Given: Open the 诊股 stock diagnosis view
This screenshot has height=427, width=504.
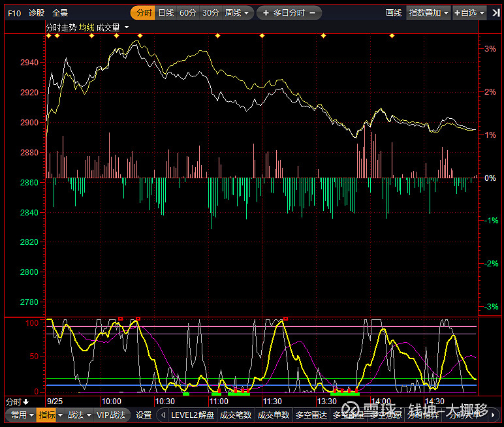Looking at the screenshot, I should point(37,13).
